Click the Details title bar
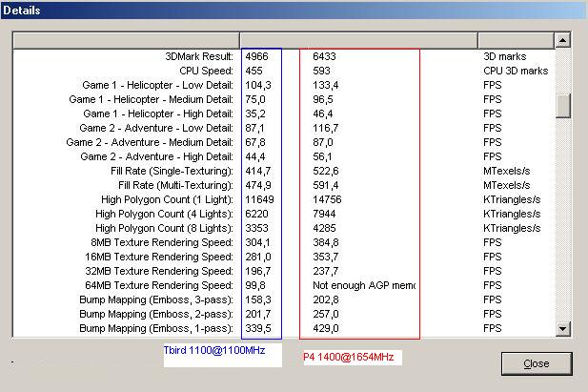The width and height of the screenshot is (588, 392). 294,10
